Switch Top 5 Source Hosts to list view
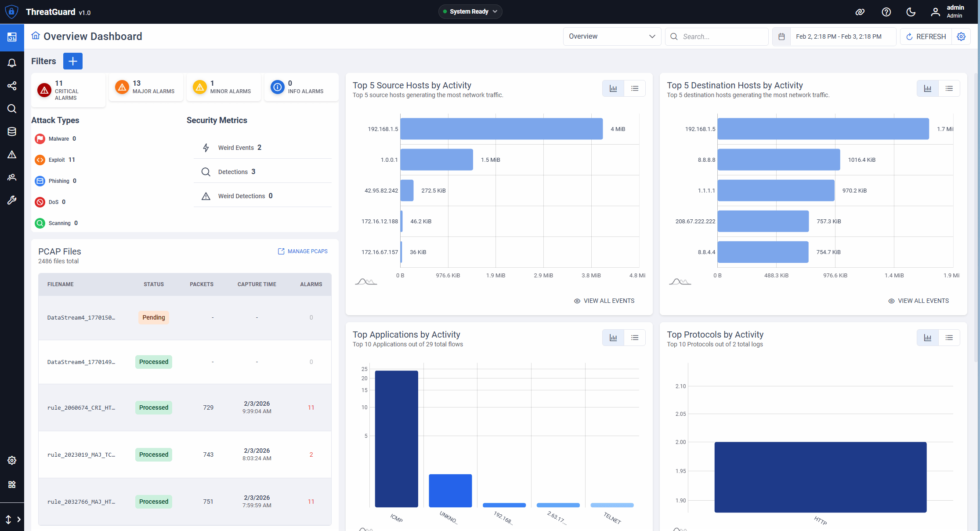Screen dimensions: 980x531 (x=635, y=88)
